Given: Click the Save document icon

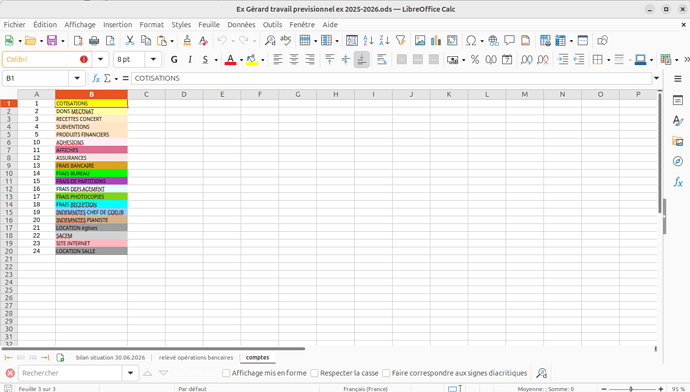Looking at the screenshot, I should coord(52,40).
